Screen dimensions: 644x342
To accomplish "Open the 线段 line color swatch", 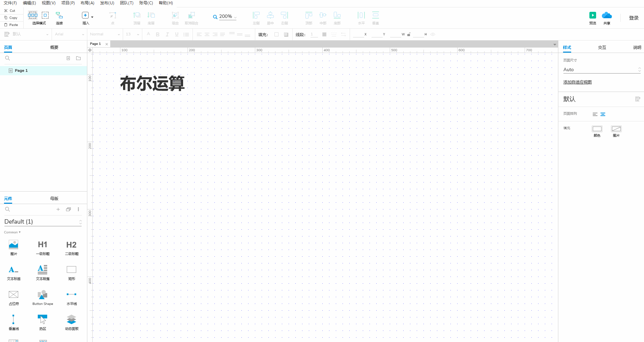I will click(324, 34).
